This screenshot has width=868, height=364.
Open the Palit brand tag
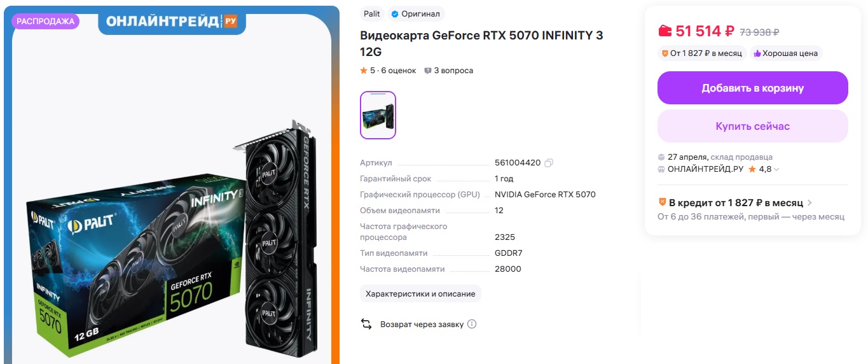click(x=372, y=14)
